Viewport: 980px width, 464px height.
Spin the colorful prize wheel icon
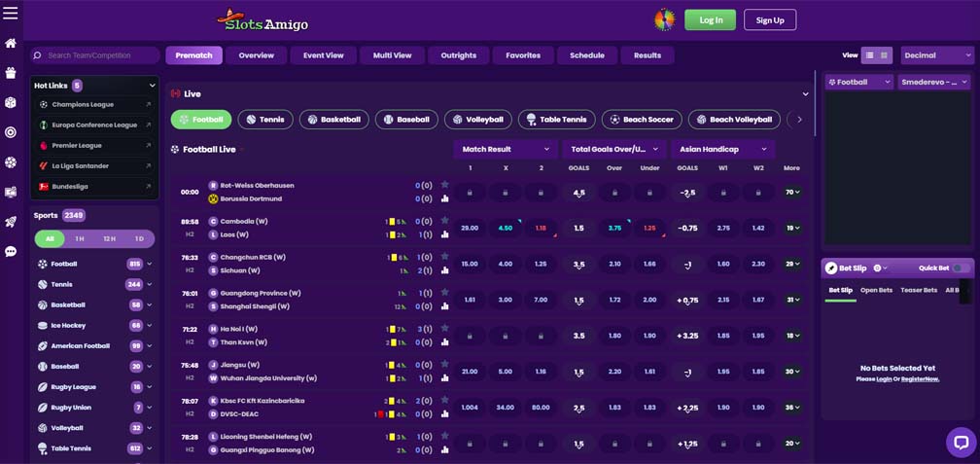664,20
